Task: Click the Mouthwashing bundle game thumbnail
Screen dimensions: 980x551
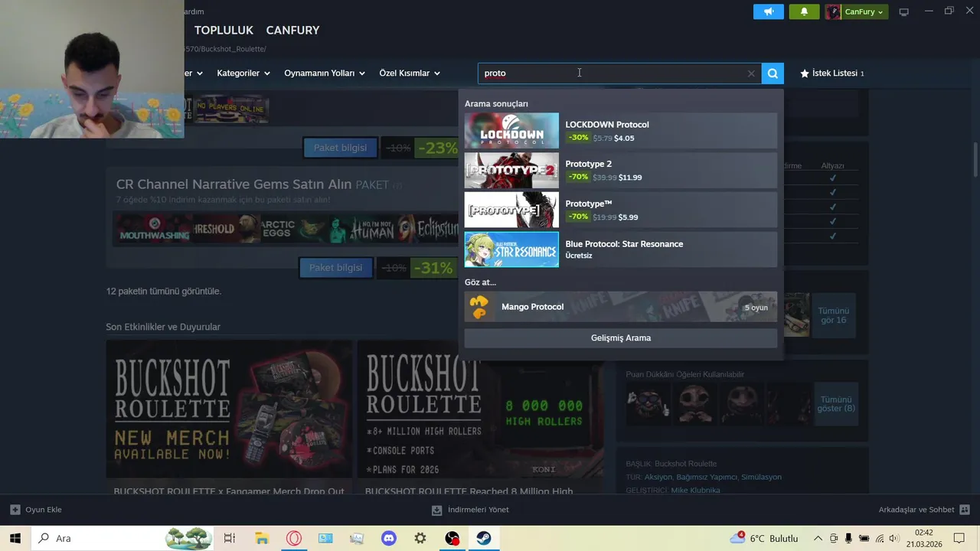Action: click(x=153, y=229)
